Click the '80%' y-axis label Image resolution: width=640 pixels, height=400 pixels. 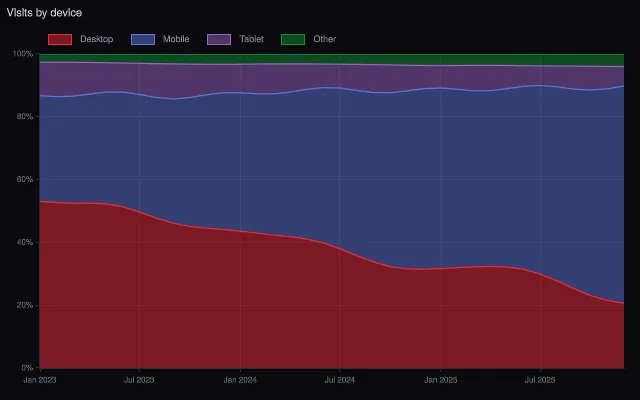click(24, 117)
